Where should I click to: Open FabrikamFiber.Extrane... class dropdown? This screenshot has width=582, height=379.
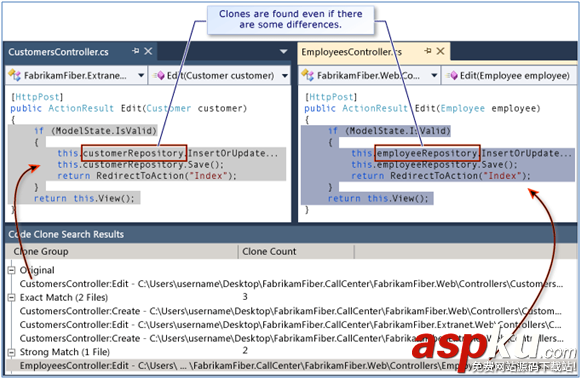coord(141,75)
